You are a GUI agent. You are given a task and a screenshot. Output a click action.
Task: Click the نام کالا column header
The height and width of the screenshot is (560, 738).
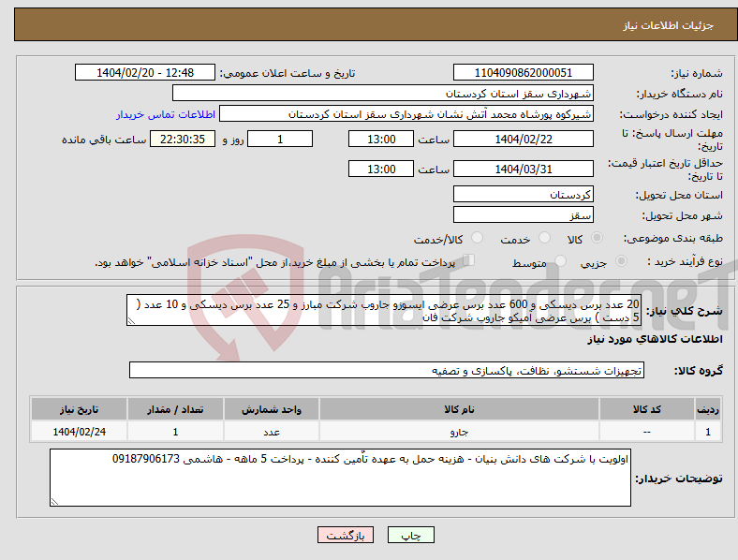pos(459,409)
